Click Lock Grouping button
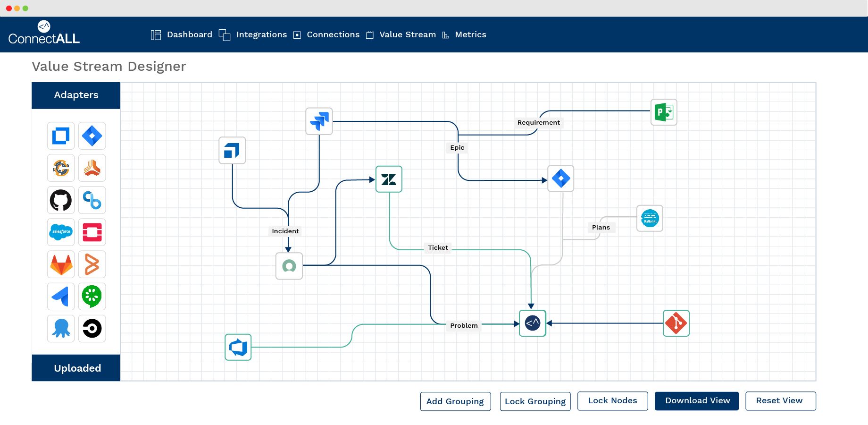The width and height of the screenshot is (868, 425). click(535, 401)
